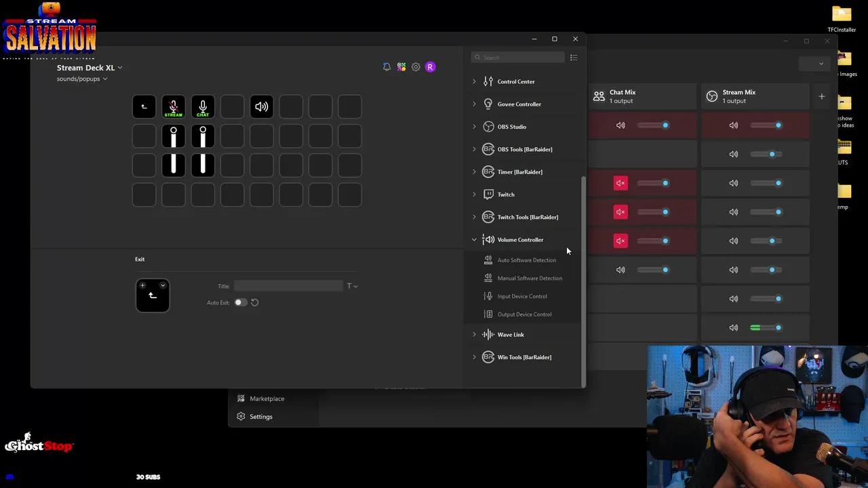
Task: Click the Timer [BarRaider] label
Action: click(x=520, y=172)
